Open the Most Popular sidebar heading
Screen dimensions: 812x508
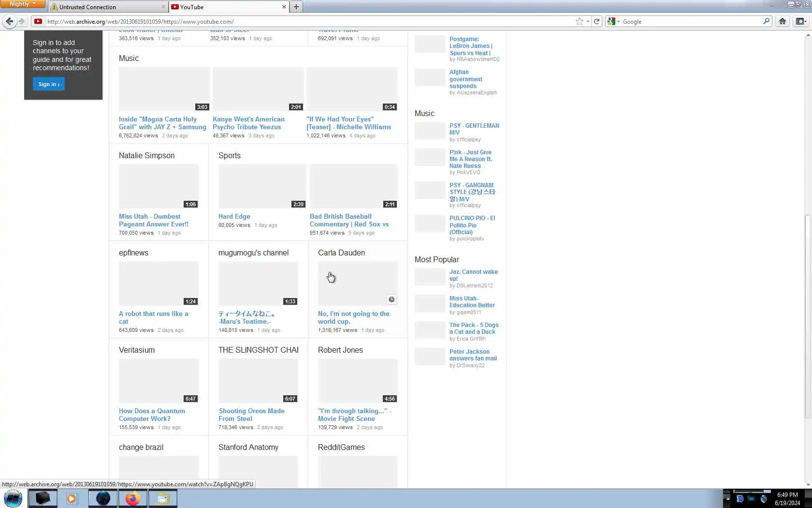coord(437,259)
